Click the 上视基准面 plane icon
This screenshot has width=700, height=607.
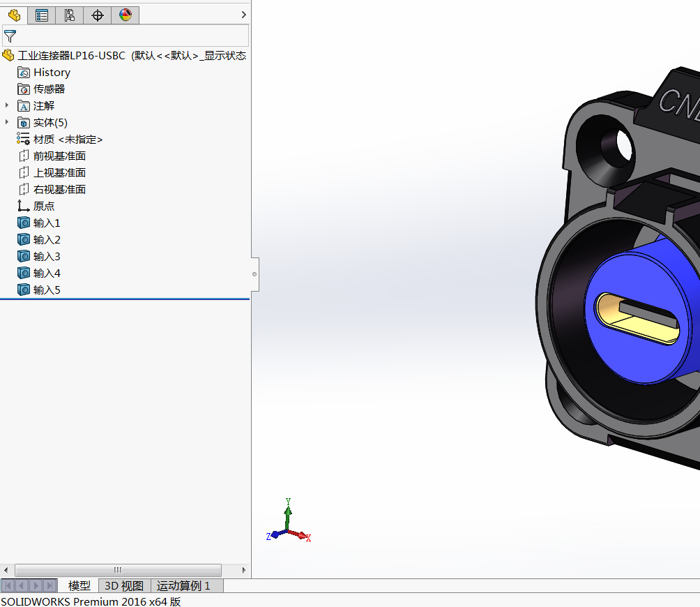tap(24, 172)
